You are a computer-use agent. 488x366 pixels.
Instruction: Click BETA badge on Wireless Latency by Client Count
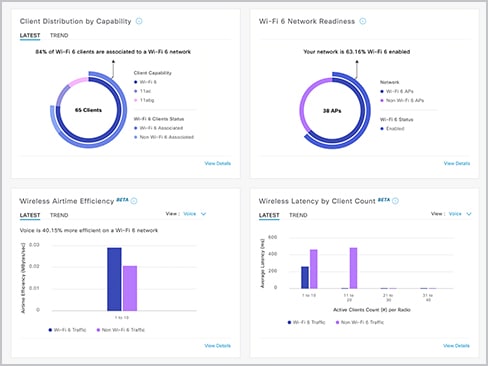click(384, 200)
